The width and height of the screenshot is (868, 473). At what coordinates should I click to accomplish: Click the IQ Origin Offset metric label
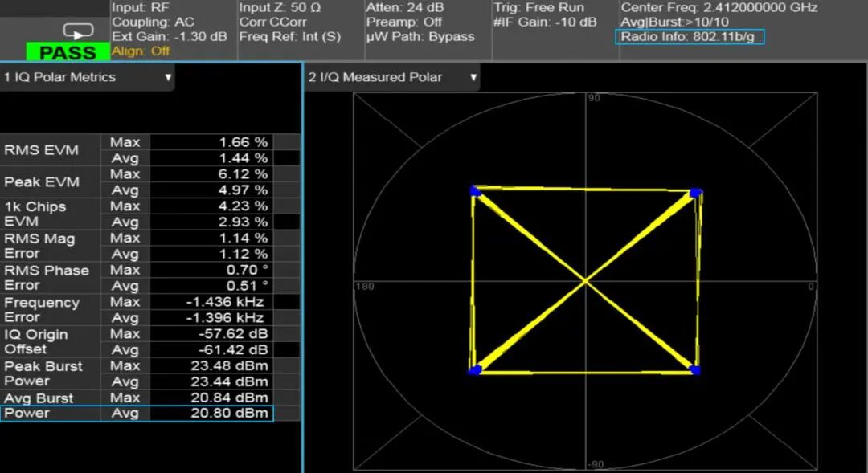[x=36, y=341]
